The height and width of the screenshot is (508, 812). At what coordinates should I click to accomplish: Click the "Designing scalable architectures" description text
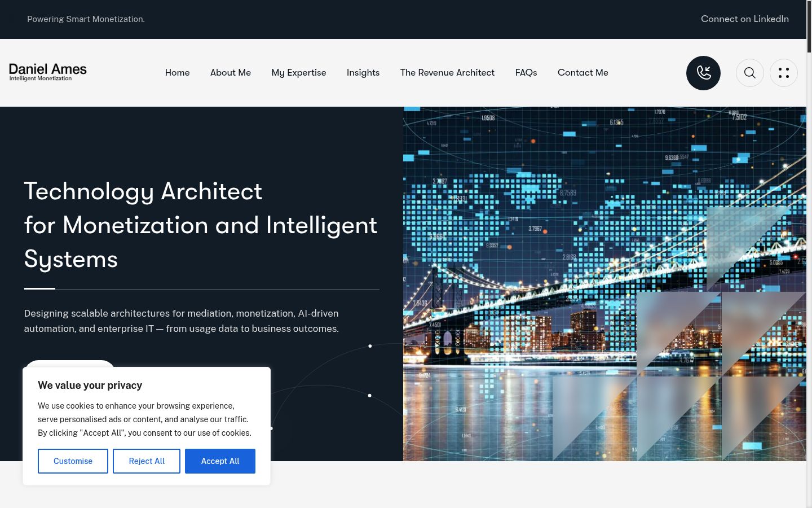click(x=182, y=321)
